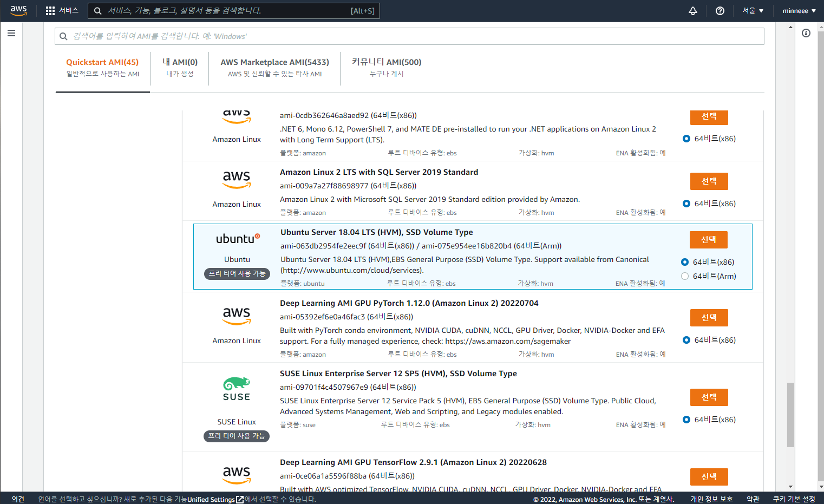
Task: Click the SUSE Linux Enterprise Server 12 SP5 title
Action: [398, 374]
